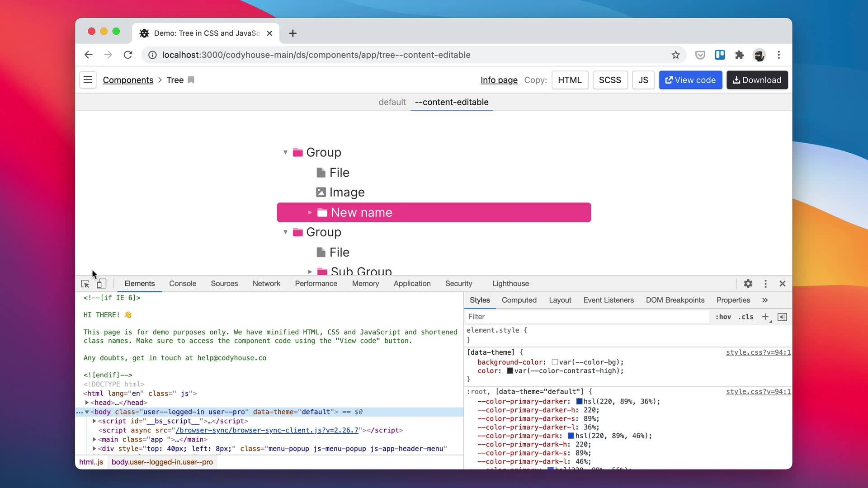
Task: Copy the component HTML
Action: (570, 80)
